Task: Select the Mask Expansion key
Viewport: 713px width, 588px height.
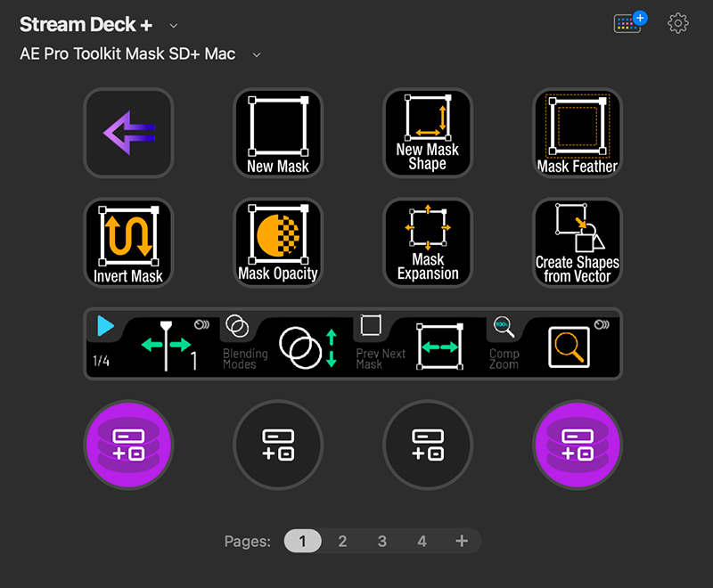Action: pos(428,242)
